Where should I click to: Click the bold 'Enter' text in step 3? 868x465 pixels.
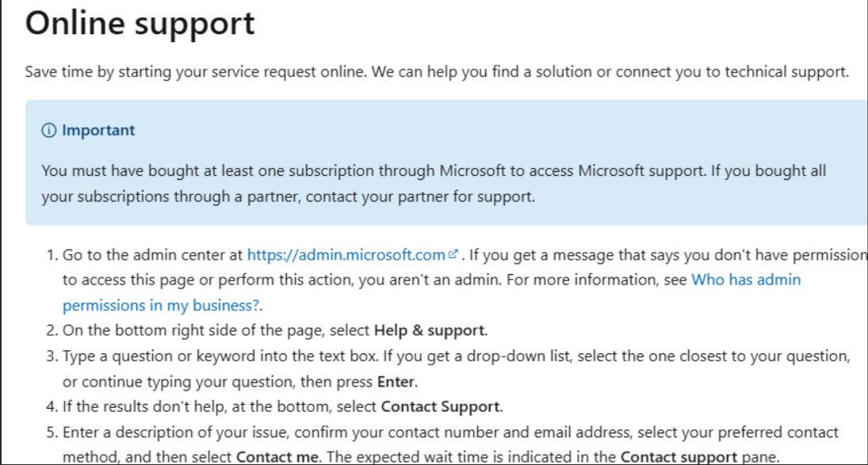click(x=396, y=382)
